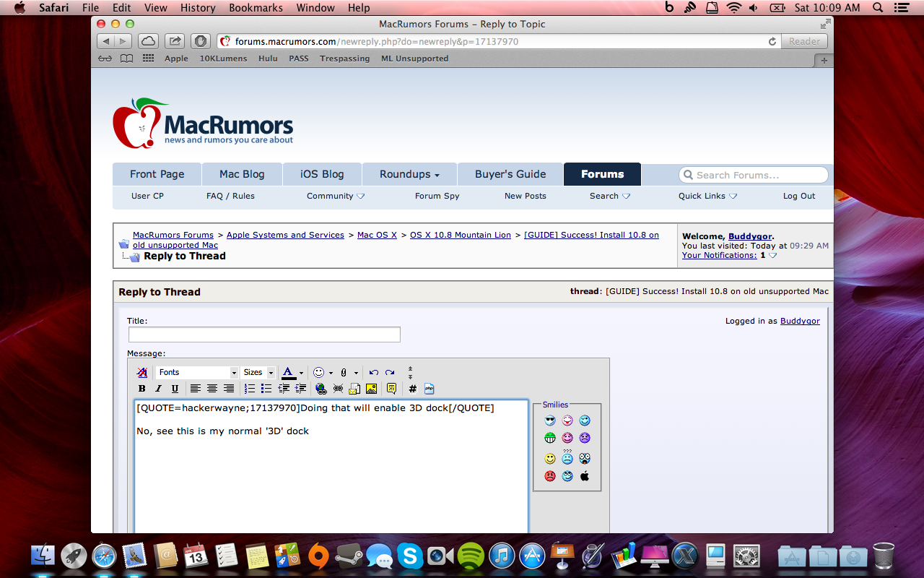Open the Safari History menu

pyautogui.click(x=198, y=8)
